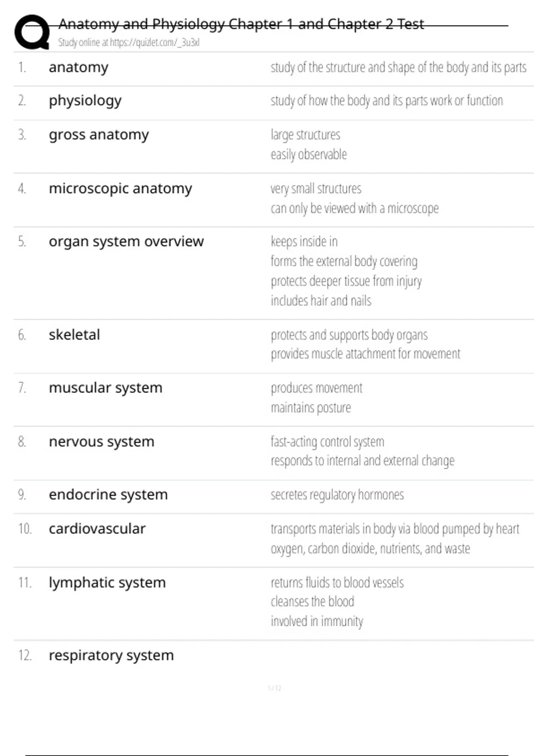Viewport: 534px width, 756px height.
Task: Click the Anatomy and Physiology test title
Action: coord(241,24)
